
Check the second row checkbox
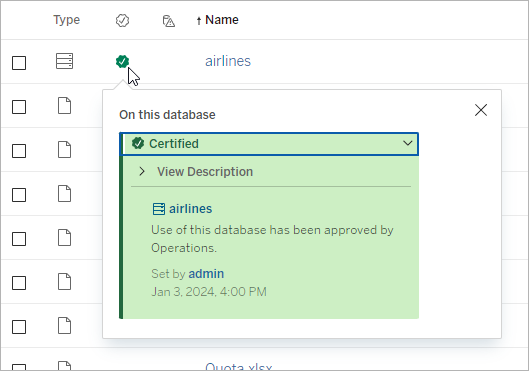[x=19, y=107]
